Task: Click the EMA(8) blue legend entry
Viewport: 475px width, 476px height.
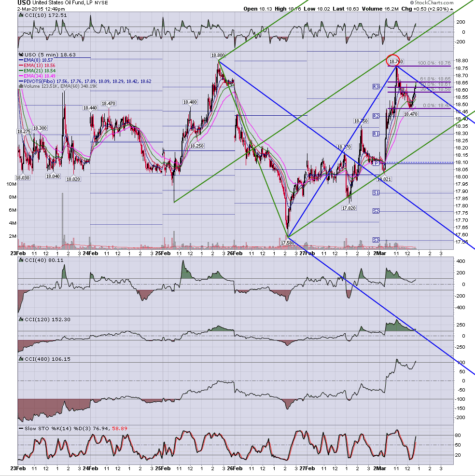Action: (36, 60)
